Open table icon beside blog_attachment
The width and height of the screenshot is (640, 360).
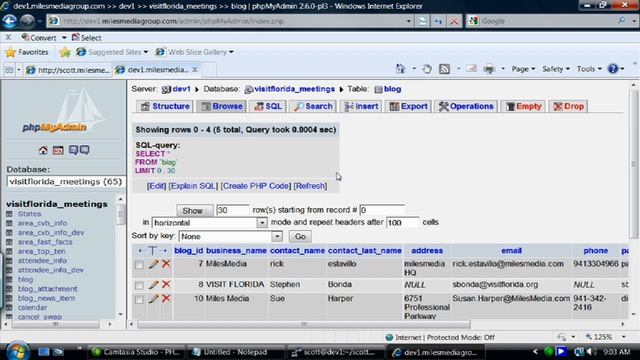point(9,289)
